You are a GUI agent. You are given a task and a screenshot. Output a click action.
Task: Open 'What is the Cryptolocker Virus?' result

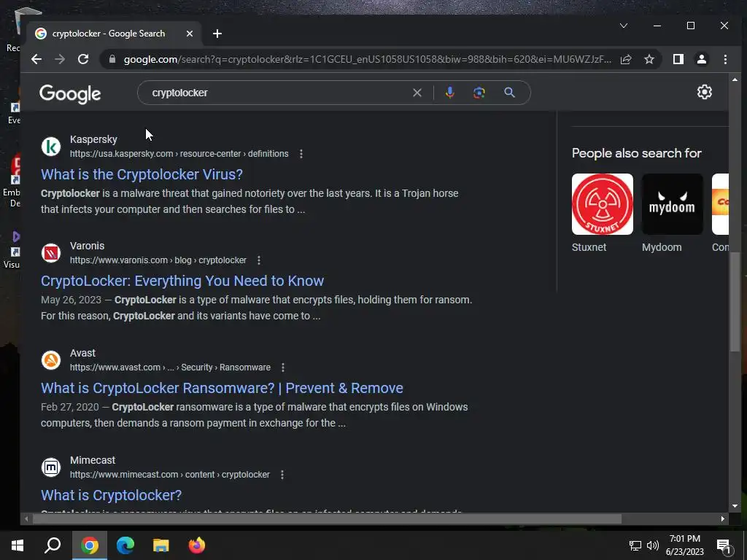point(142,174)
